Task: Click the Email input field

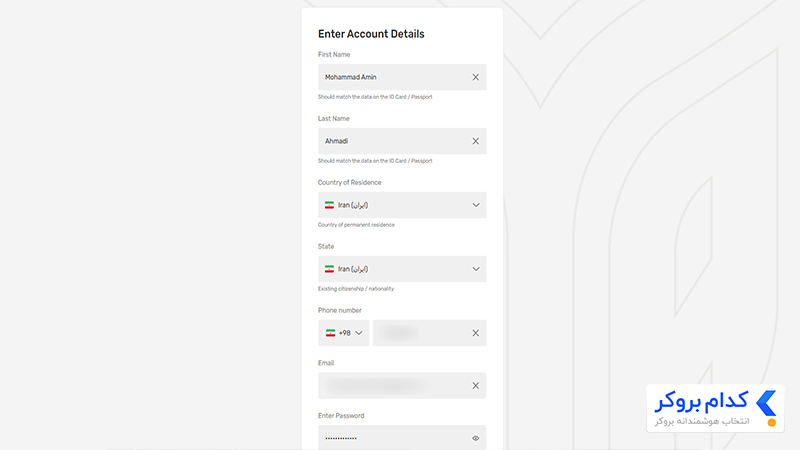Action: (x=402, y=386)
